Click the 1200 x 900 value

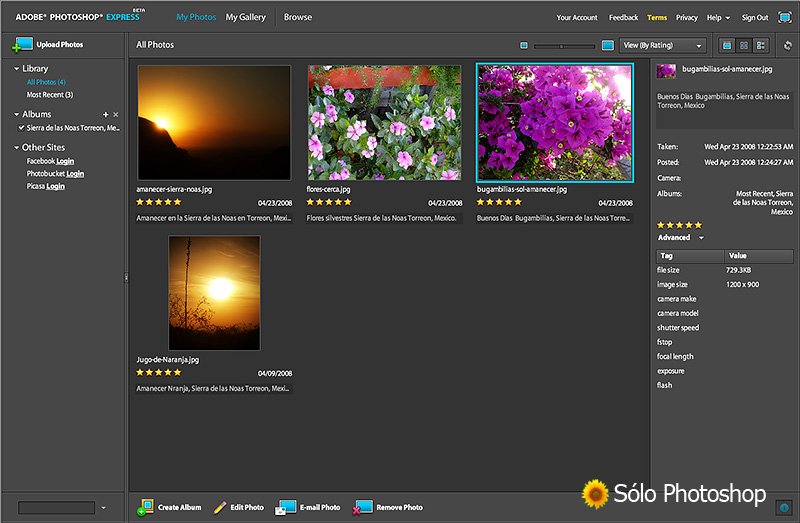pyautogui.click(x=742, y=285)
